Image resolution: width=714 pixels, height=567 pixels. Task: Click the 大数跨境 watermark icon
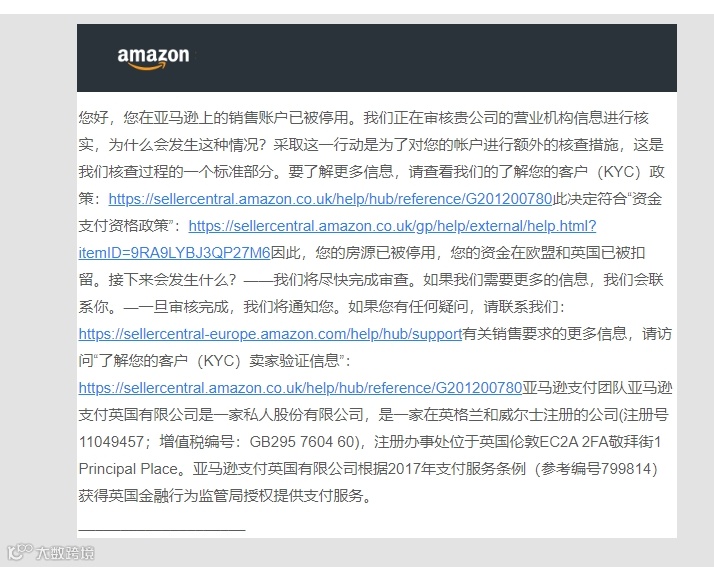(20, 552)
